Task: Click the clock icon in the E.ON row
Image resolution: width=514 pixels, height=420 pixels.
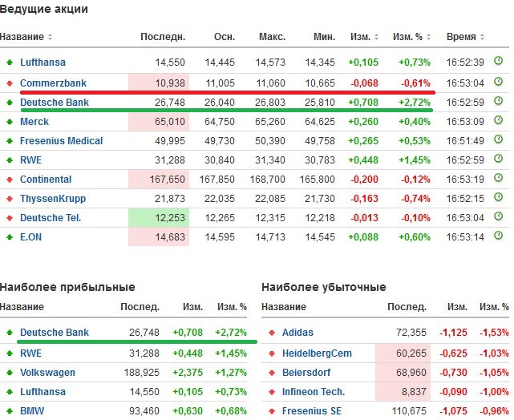Action: coord(498,236)
